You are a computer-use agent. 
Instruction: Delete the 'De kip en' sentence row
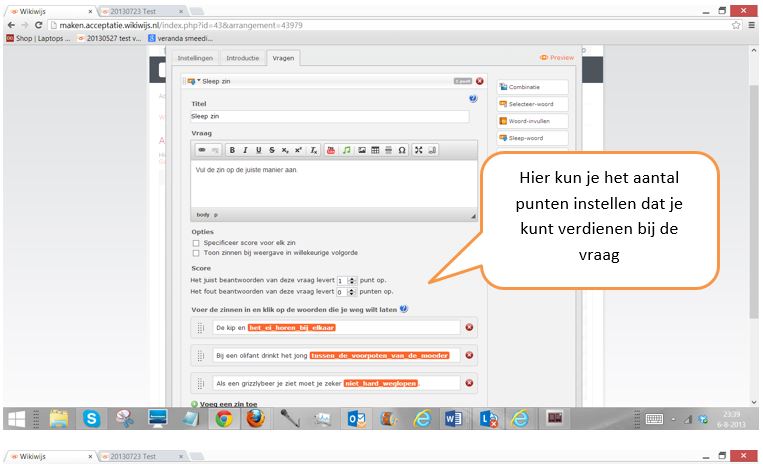coord(470,327)
